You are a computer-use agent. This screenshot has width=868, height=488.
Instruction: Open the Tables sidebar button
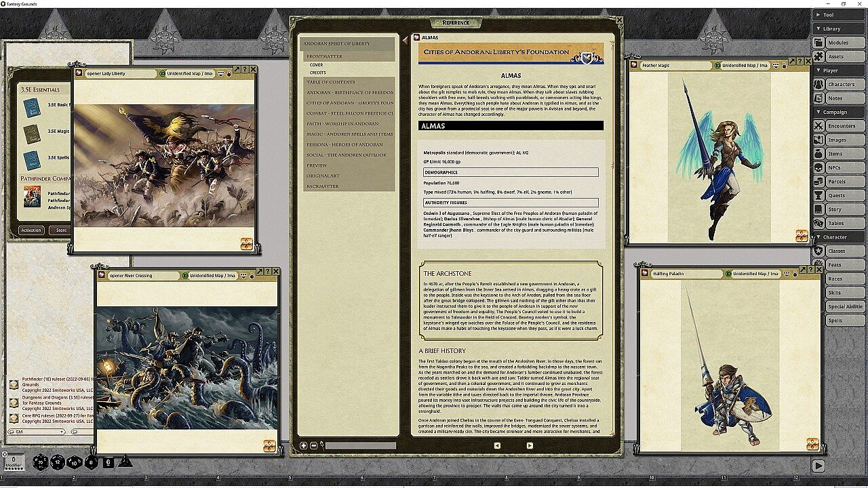click(838, 224)
